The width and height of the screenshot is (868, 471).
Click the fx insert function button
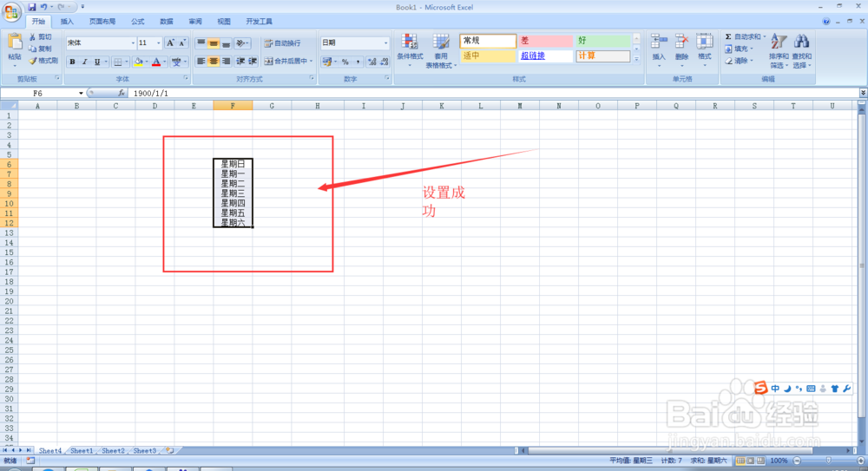point(122,93)
